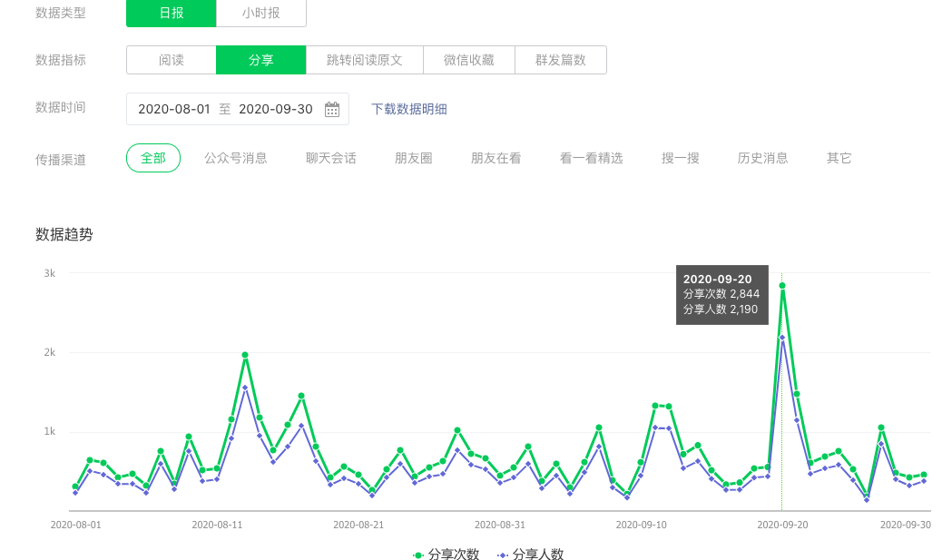Click the tooltip 分享次数 2,844 value
942x560 pixels.
click(x=721, y=294)
